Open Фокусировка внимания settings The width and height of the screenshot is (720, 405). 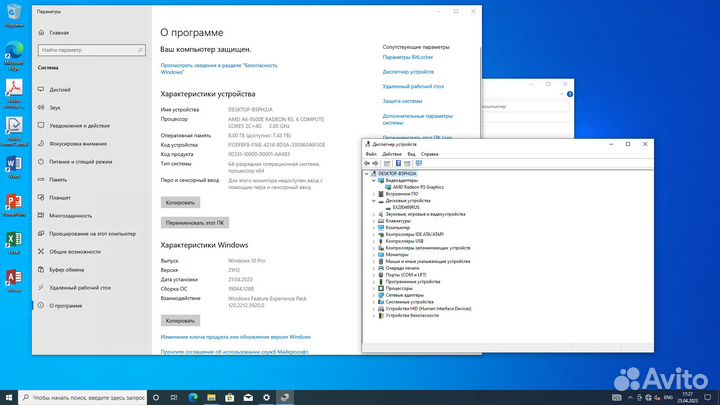78,144
